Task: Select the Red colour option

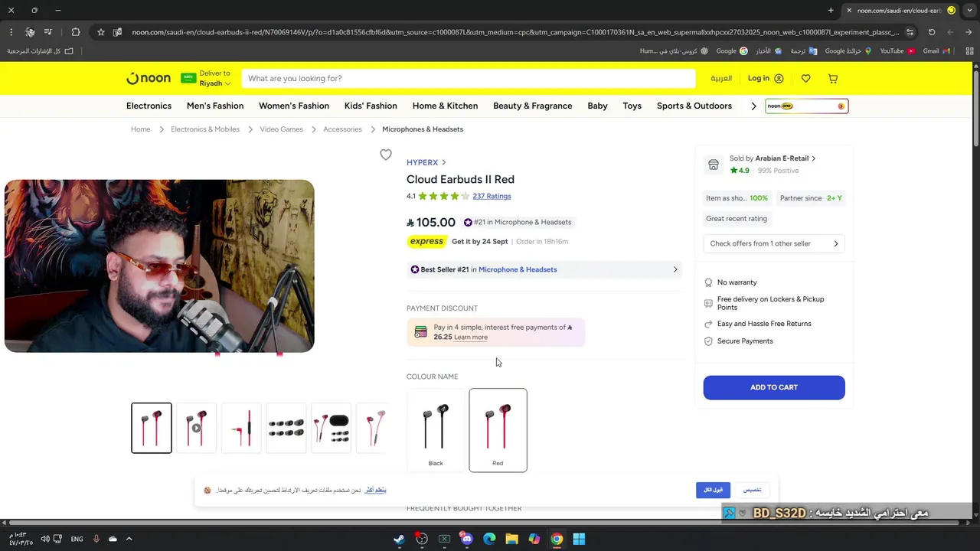Action: 498,429
